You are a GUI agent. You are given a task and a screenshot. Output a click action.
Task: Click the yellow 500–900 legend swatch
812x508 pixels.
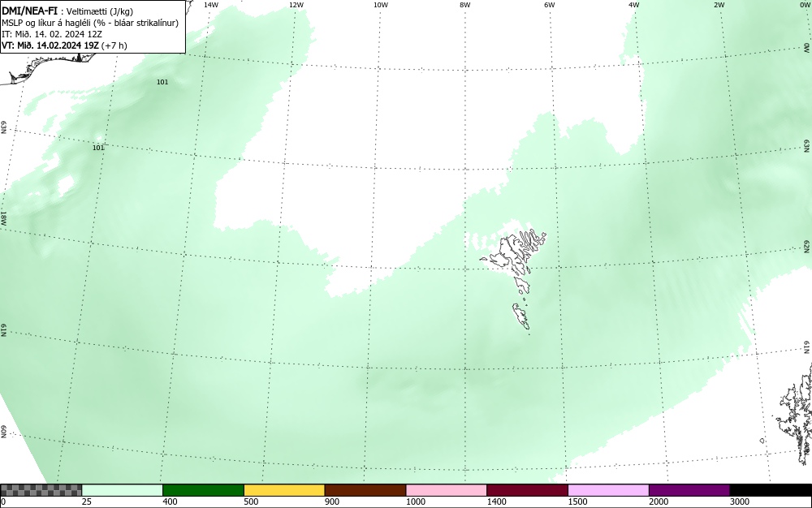click(284, 490)
